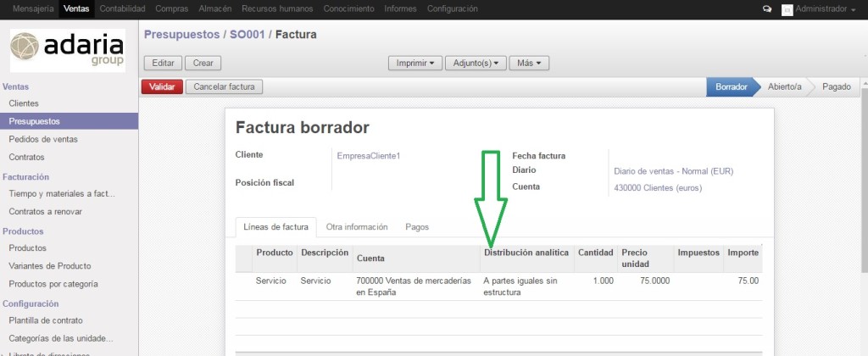Click the Editar button

click(x=164, y=63)
